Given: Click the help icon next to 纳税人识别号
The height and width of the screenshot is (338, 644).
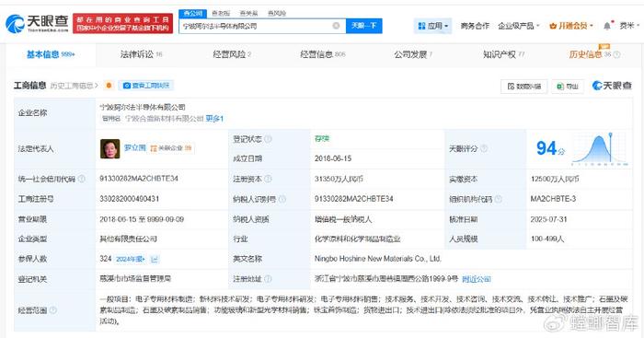Looking at the screenshot, I should point(282,199).
